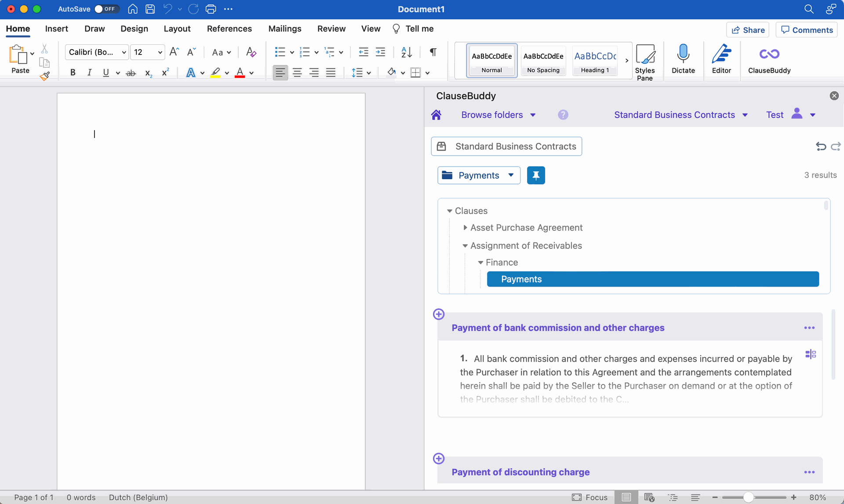This screenshot has width=844, height=504.
Task: Go to ClauseBuddy home via house icon
Action: tap(436, 115)
